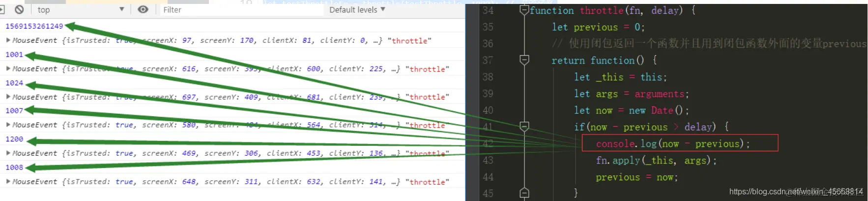The height and width of the screenshot is (201, 868).
Task: Open the Default levels dropdown
Action: click(357, 9)
